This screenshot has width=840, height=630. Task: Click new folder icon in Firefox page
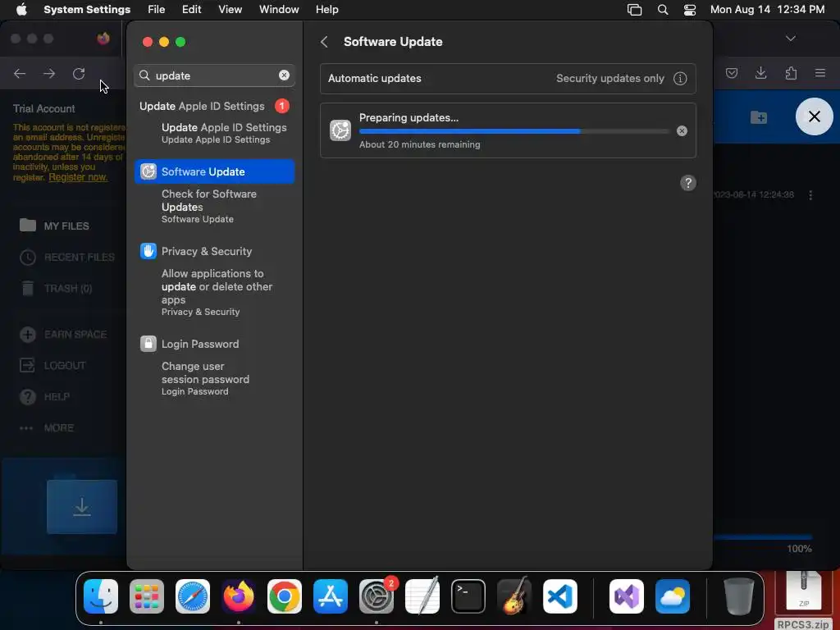[759, 116]
